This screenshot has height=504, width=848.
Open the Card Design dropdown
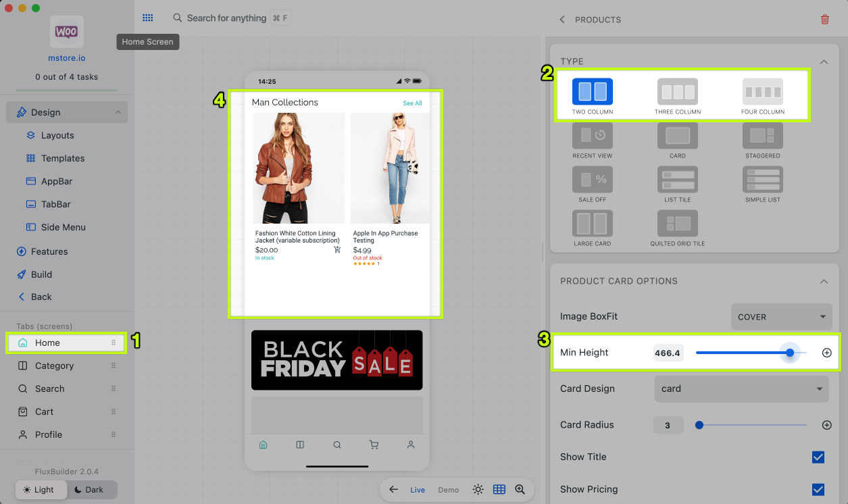(741, 389)
